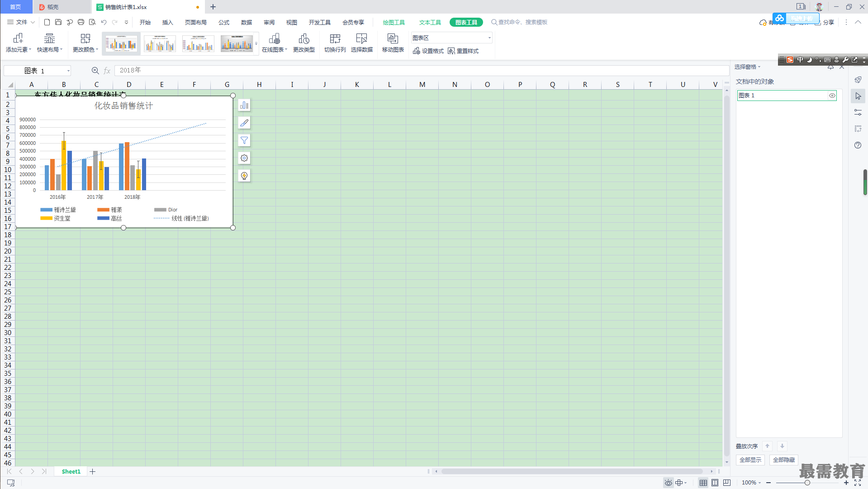
Task: Click the chart style brush floating button
Action: pyautogui.click(x=244, y=123)
